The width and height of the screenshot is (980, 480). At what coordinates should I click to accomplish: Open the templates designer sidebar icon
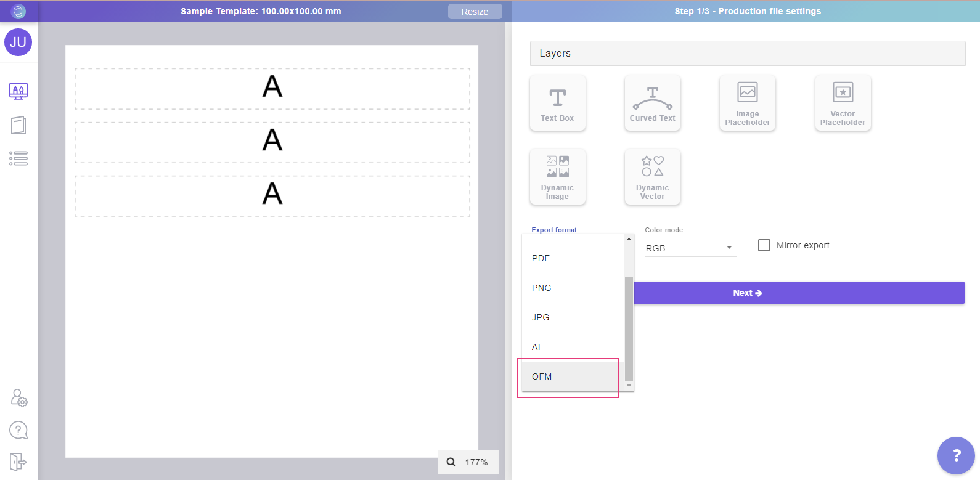[x=18, y=91]
